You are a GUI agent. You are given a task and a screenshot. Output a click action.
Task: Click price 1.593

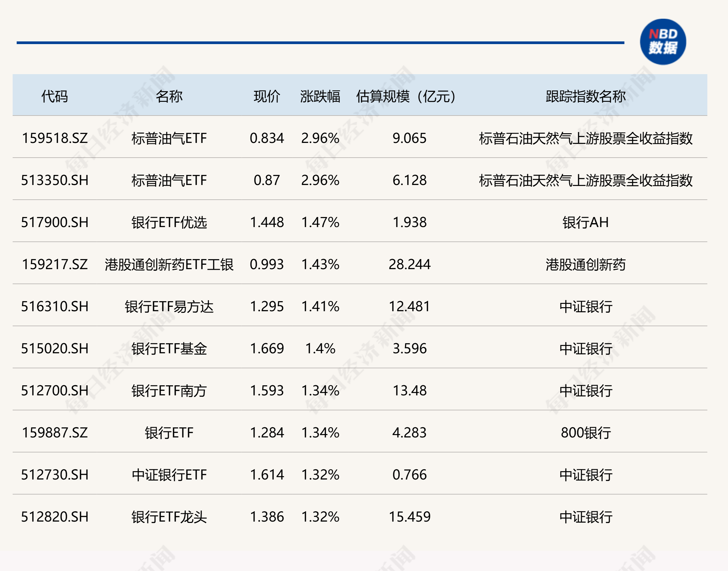point(267,391)
